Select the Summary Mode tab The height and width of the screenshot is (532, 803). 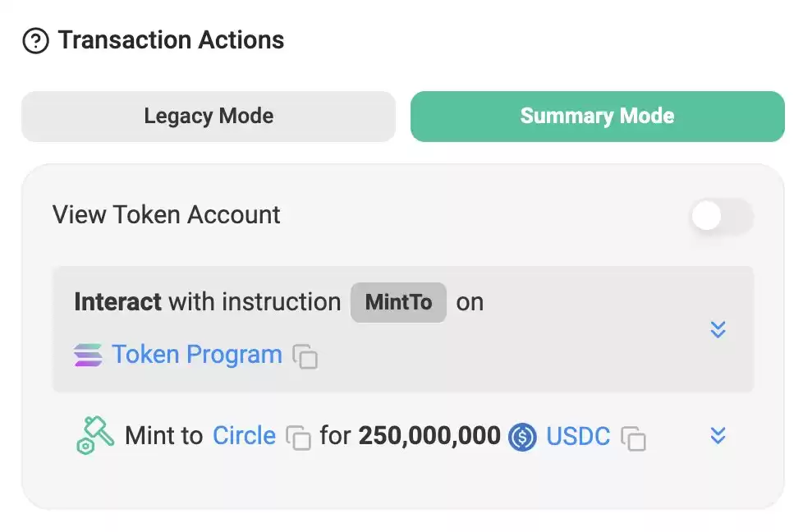(597, 117)
